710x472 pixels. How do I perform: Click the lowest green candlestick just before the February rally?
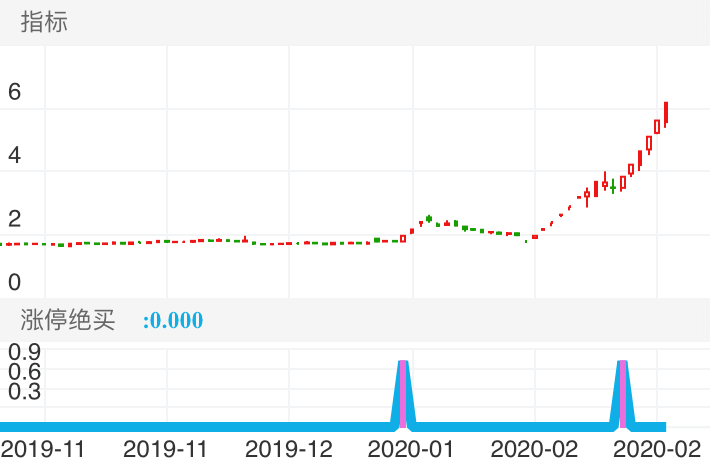[526, 240]
